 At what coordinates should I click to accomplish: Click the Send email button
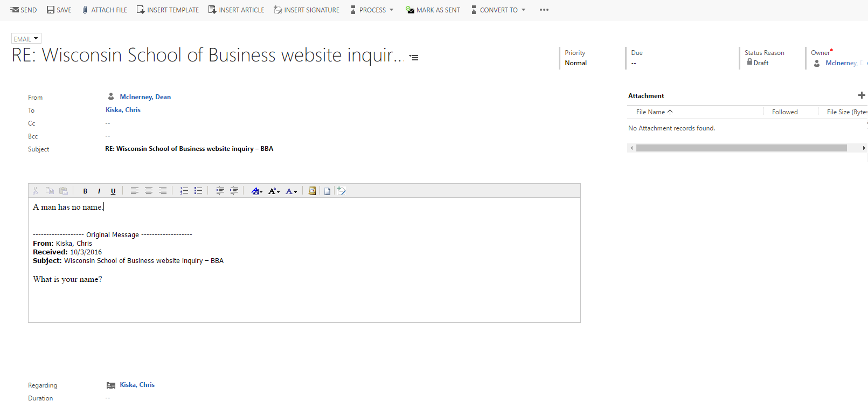[24, 10]
